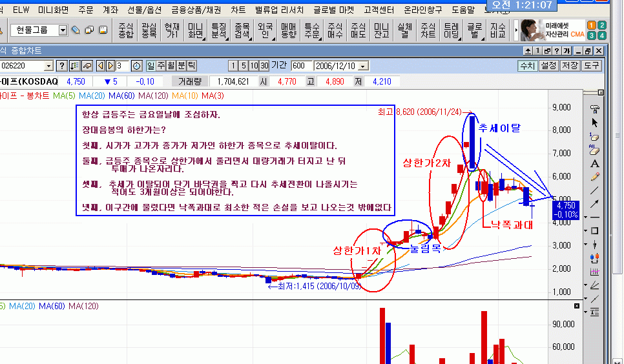
Task: Click the 설정 settings button
Action: [549, 66]
